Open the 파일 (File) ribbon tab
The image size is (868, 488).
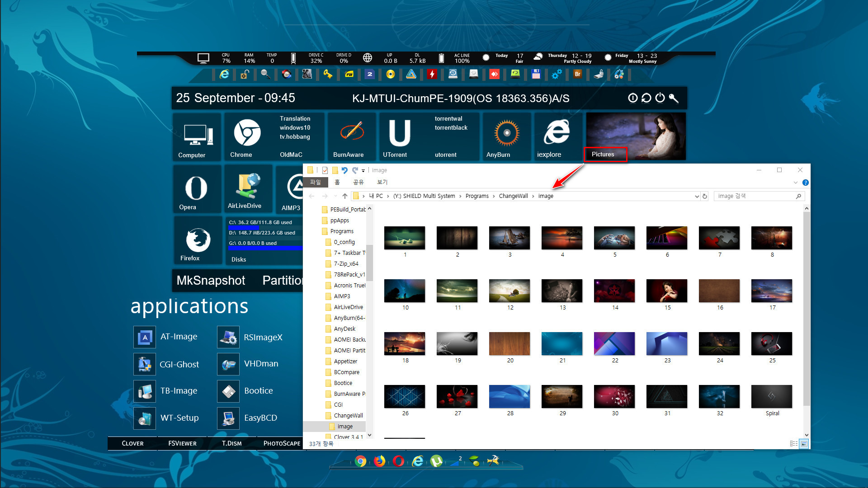click(315, 182)
